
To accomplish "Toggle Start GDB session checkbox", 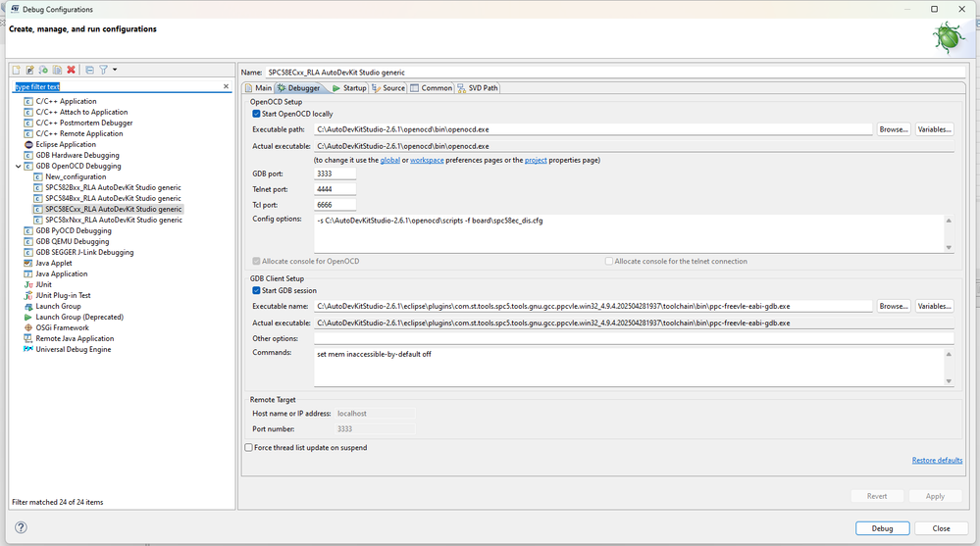I will tap(256, 290).
